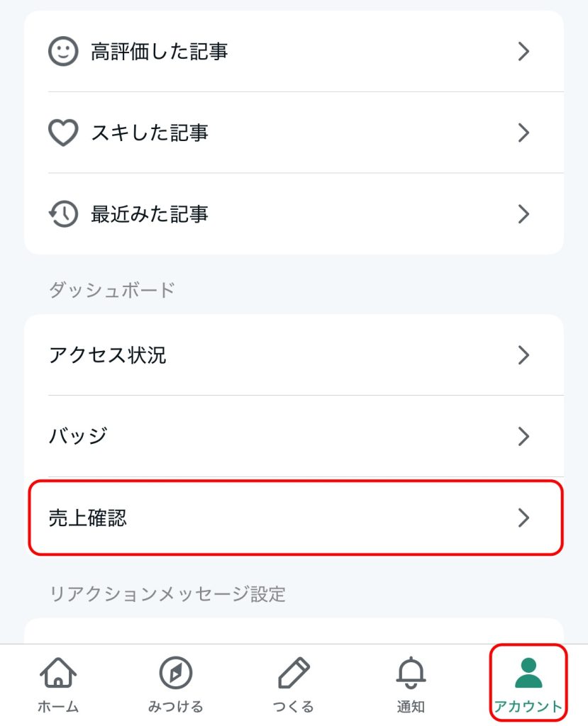
Task: Open the アクセス状況 menu item
Action: coord(294,355)
